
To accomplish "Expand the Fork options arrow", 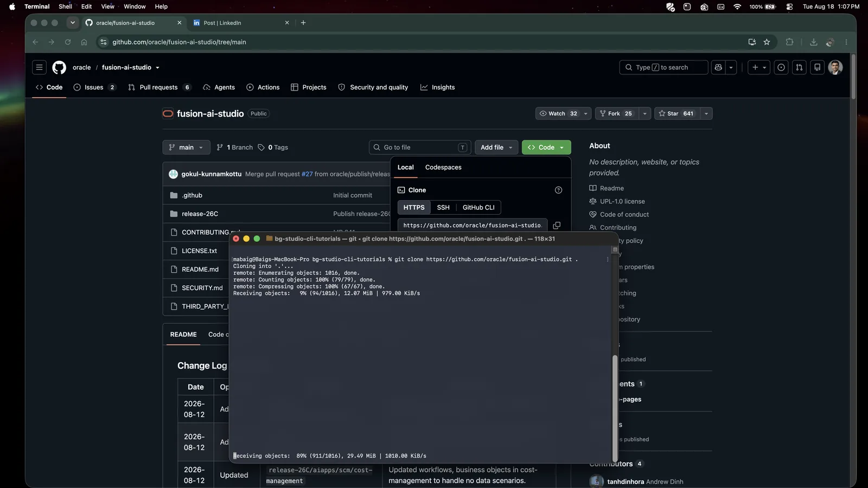I will [x=644, y=113].
